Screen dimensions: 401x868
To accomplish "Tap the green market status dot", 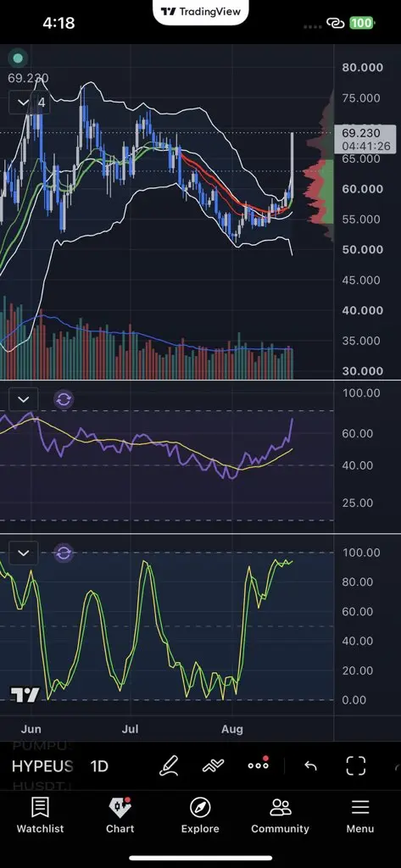I will tap(18, 58).
